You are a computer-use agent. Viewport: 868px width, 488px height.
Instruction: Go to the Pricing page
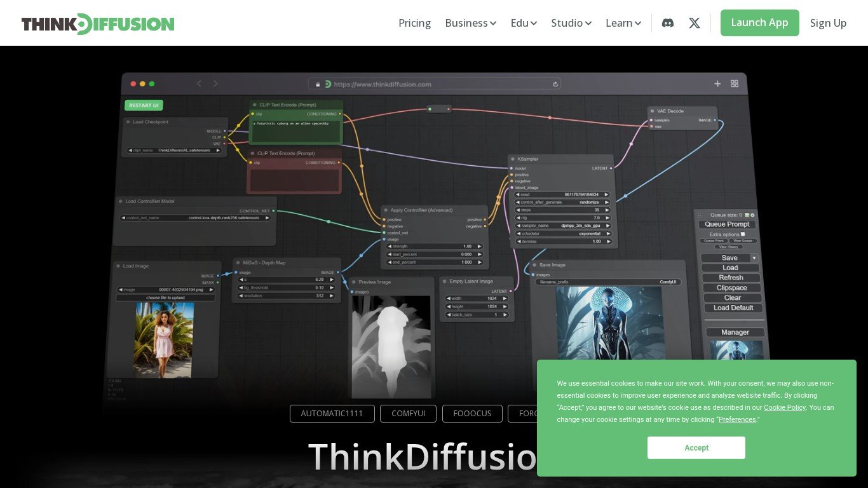[414, 23]
